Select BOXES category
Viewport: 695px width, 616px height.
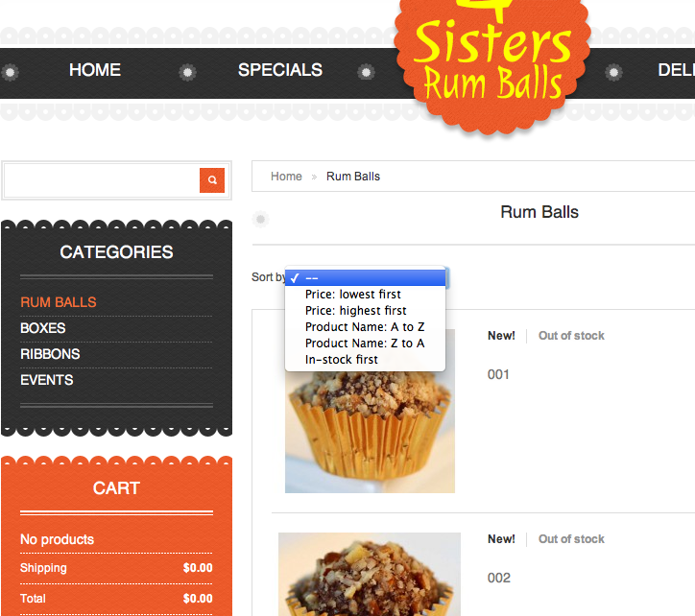(x=43, y=328)
